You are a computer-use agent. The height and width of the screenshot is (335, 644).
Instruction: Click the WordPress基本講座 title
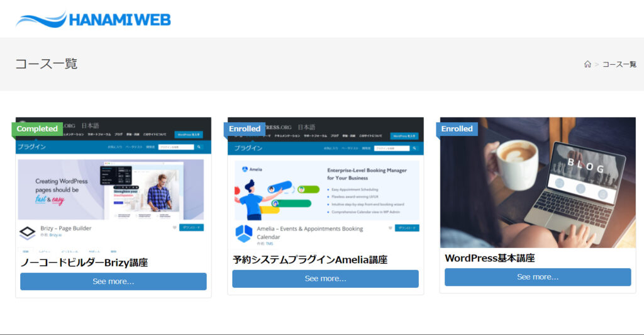point(489,258)
